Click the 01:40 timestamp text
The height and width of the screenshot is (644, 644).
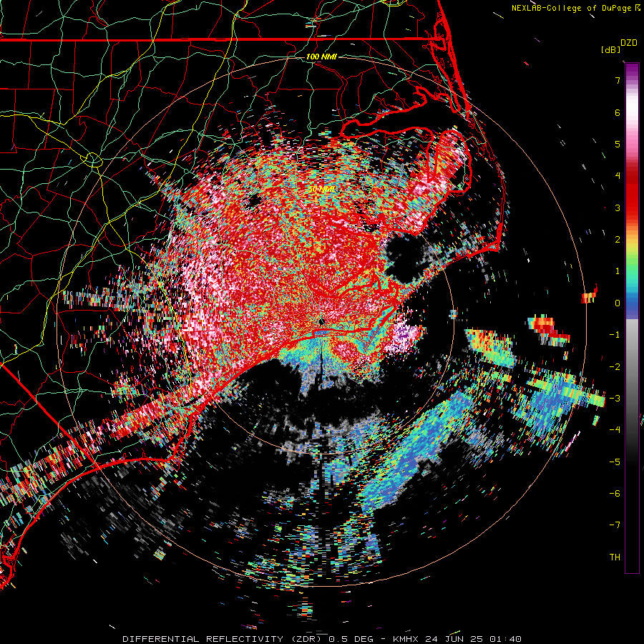coord(506,639)
